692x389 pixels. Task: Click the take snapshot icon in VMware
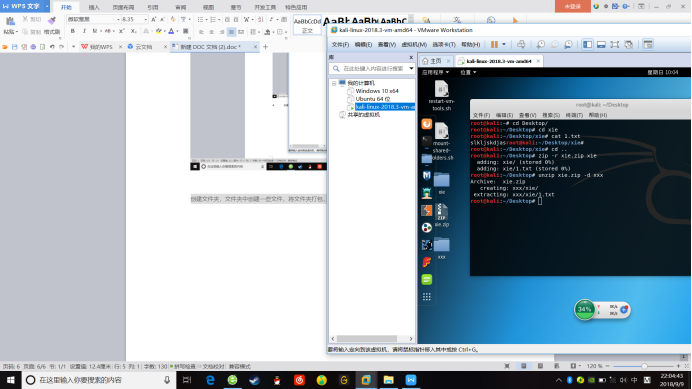point(541,44)
